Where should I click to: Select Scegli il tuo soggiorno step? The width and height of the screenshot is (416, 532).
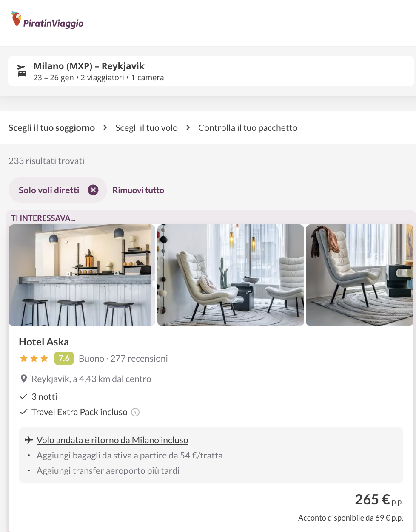pos(51,127)
